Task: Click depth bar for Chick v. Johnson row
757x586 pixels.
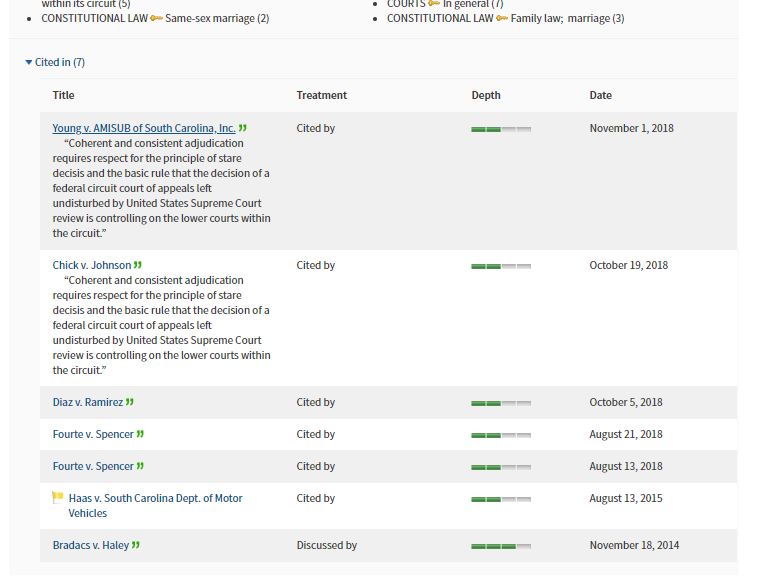Action: coord(501,266)
